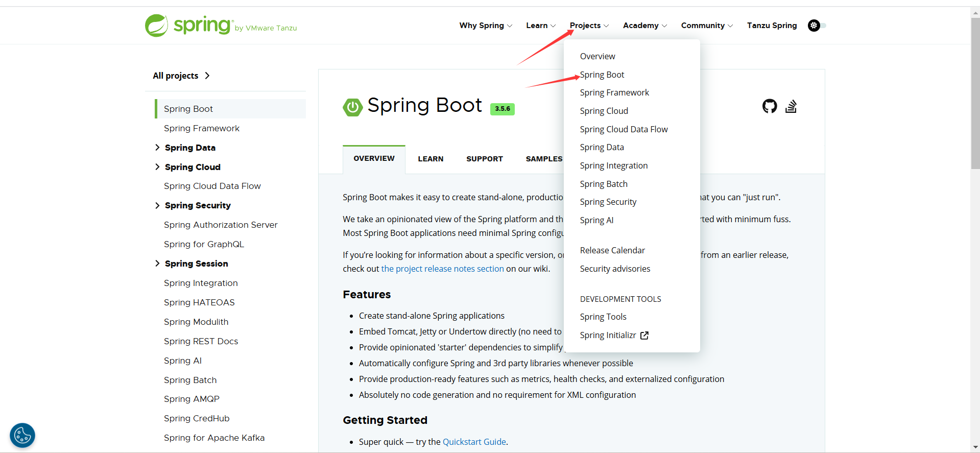The image size is (980, 453).
Task: Select Spring AMQP in the sidebar
Action: 192,399
